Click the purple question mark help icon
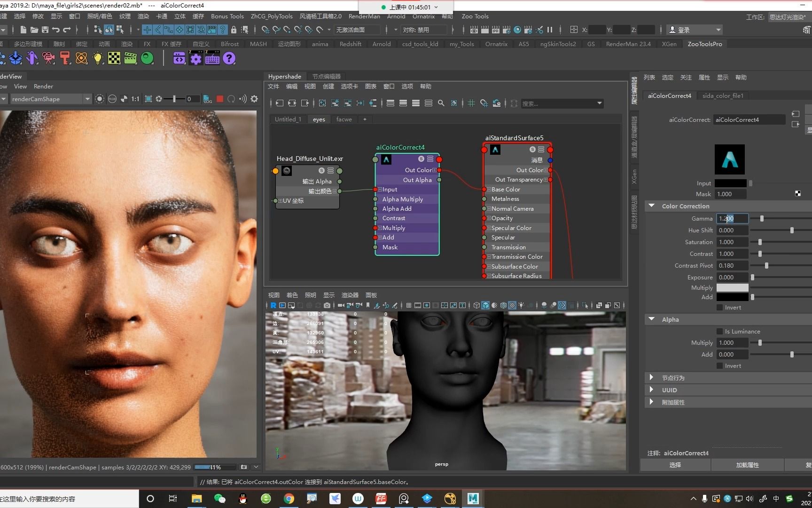 point(229,58)
